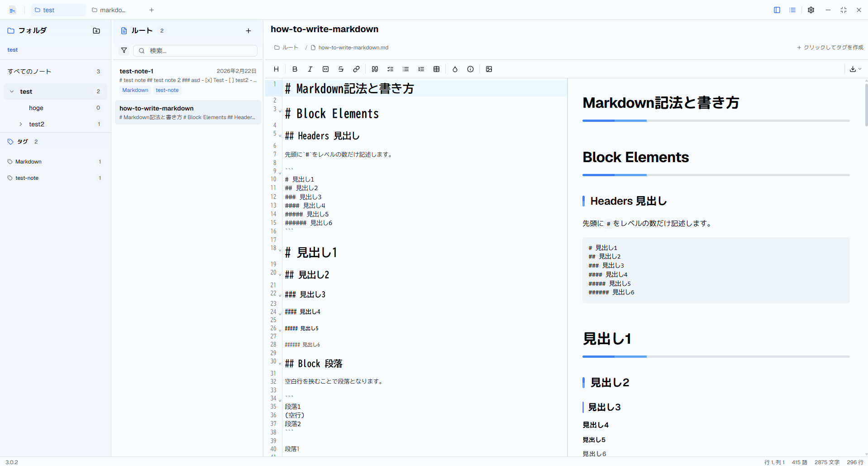Image resolution: width=868 pixels, height=466 pixels.
Task: Click the italic formatting icon
Action: pyautogui.click(x=310, y=69)
